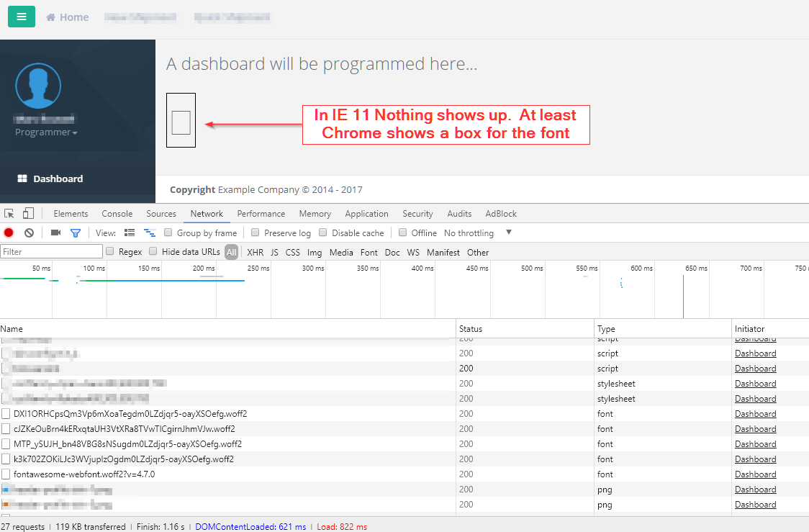Switch to the Console tab
This screenshot has height=532, width=809.
point(117,213)
